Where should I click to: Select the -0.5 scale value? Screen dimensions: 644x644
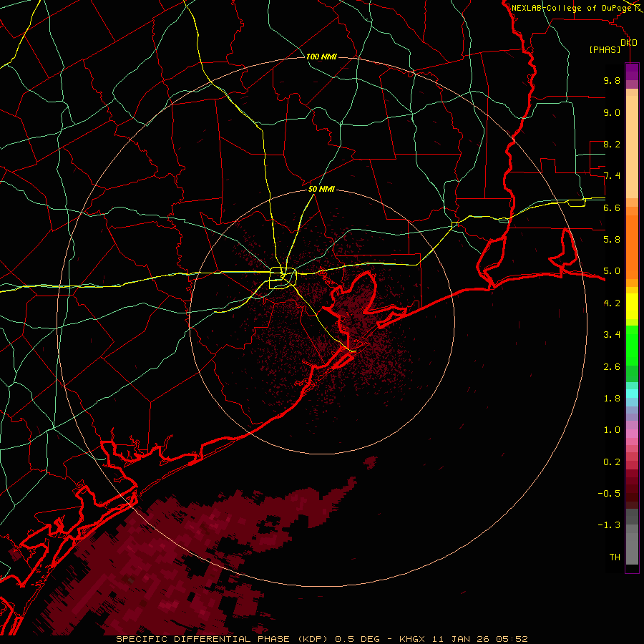tap(609, 494)
